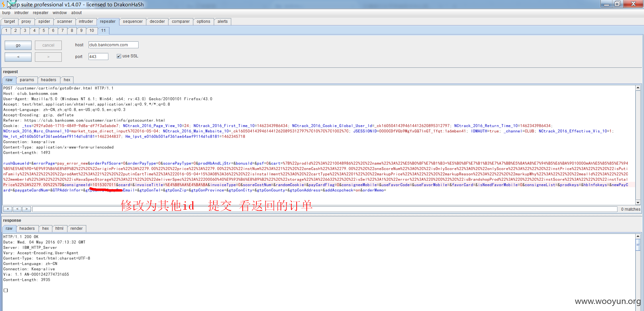Image resolution: width=644 pixels, height=311 pixels.
Task: Click the 'HTTP/1.1 200 OK' response line
Action: pyautogui.click(x=21, y=237)
